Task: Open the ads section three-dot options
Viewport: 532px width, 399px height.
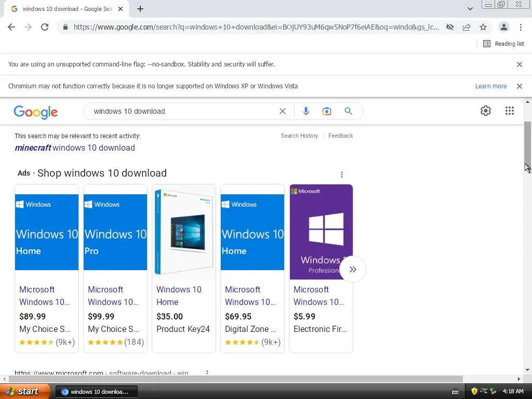Action: (x=342, y=175)
